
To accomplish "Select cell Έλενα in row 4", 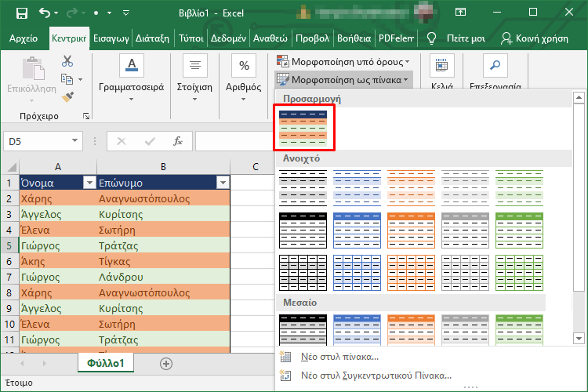I will (x=58, y=230).
